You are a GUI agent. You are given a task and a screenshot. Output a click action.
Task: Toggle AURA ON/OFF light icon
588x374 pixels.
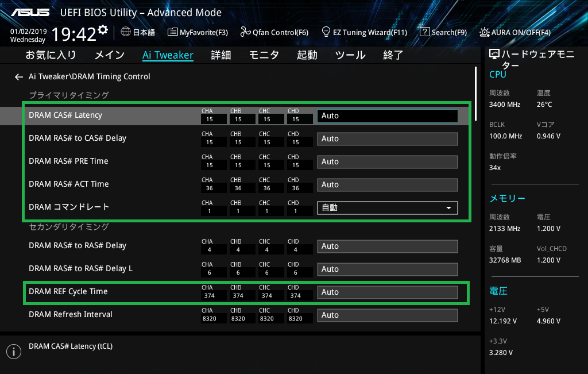pyautogui.click(x=485, y=32)
